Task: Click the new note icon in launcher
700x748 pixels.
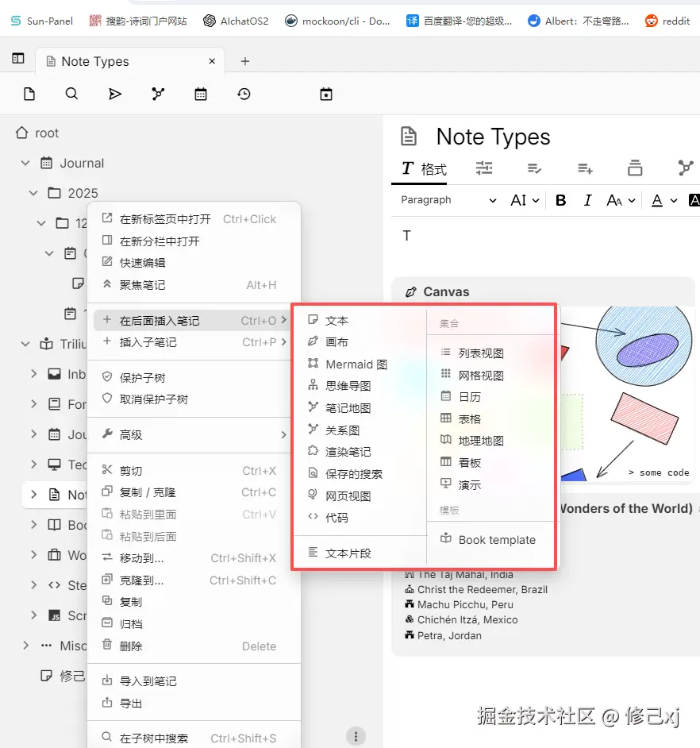Action: pos(29,94)
